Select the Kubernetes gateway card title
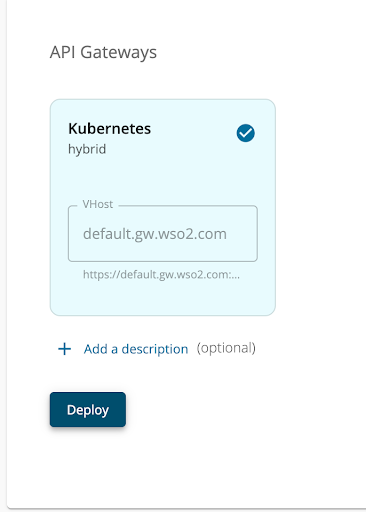Screen dimensions: 366x512 click(x=110, y=129)
